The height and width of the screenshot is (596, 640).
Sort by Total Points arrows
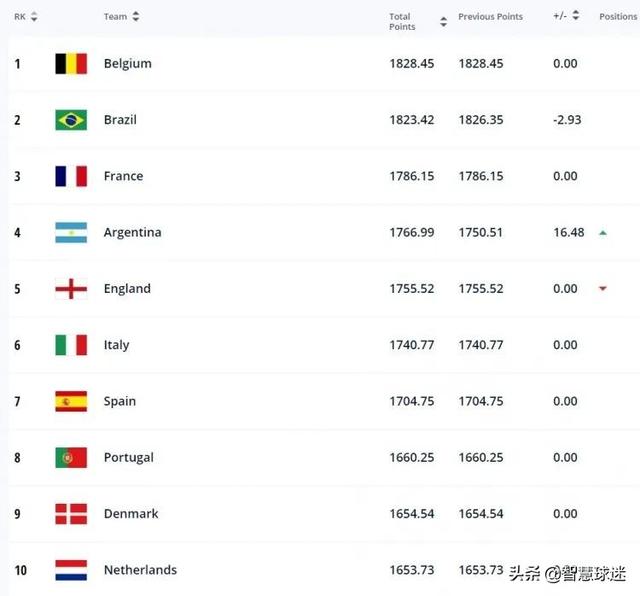pyautogui.click(x=444, y=22)
